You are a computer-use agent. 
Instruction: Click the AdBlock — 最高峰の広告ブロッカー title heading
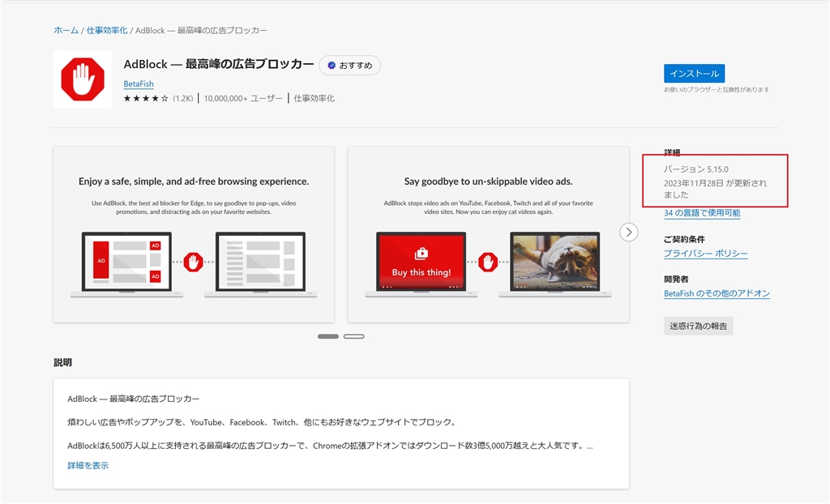point(219,65)
